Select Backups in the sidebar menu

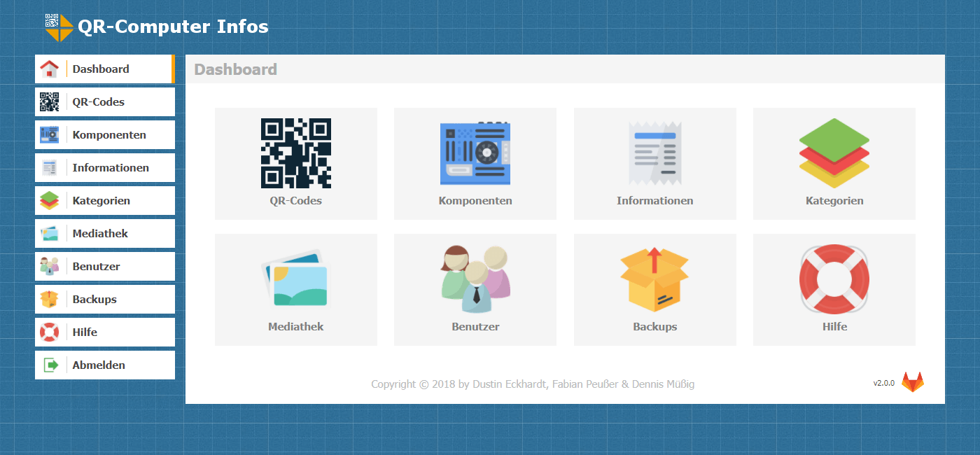pos(105,300)
